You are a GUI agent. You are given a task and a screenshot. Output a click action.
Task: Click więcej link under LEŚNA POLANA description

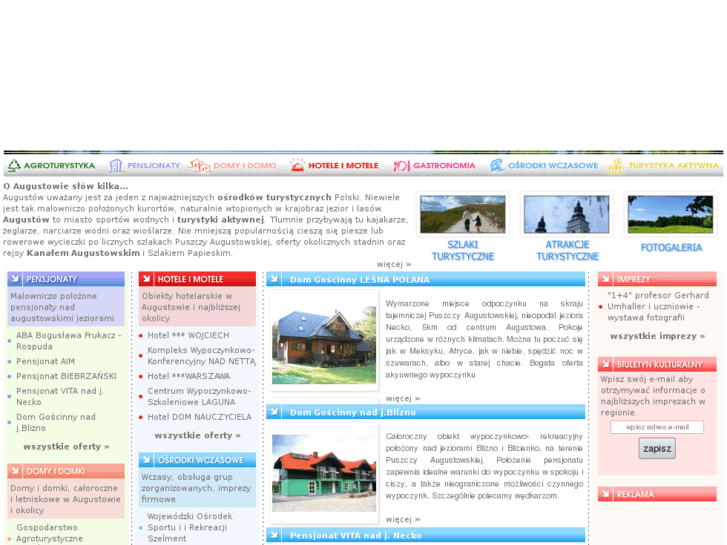point(402,398)
